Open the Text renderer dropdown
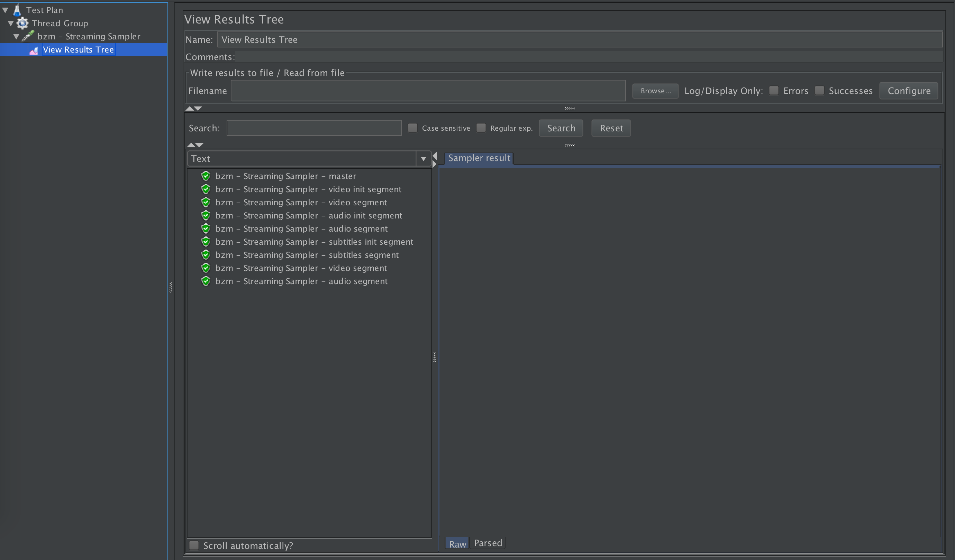 pyautogui.click(x=423, y=159)
